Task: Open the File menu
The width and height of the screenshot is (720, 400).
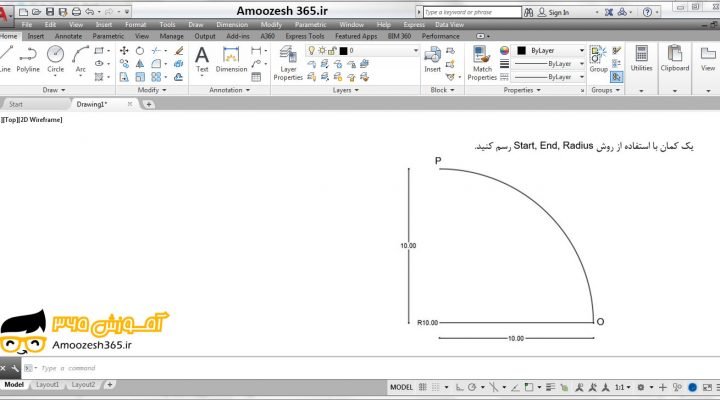Action: point(27,25)
